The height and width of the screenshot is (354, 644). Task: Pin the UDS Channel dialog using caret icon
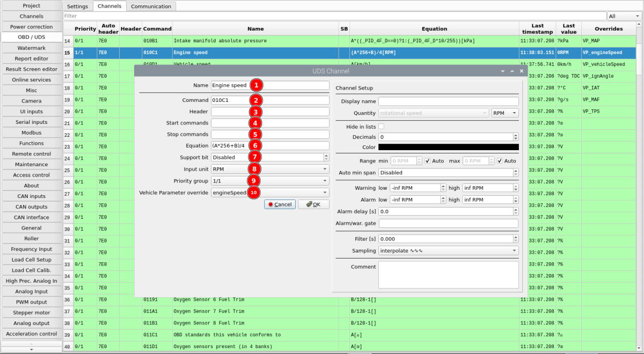pyautogui.click(x=511, y=70)
